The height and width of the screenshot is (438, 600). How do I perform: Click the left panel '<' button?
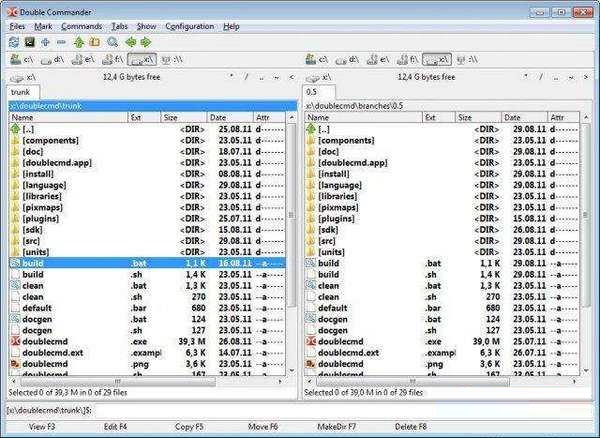(292, 77)
